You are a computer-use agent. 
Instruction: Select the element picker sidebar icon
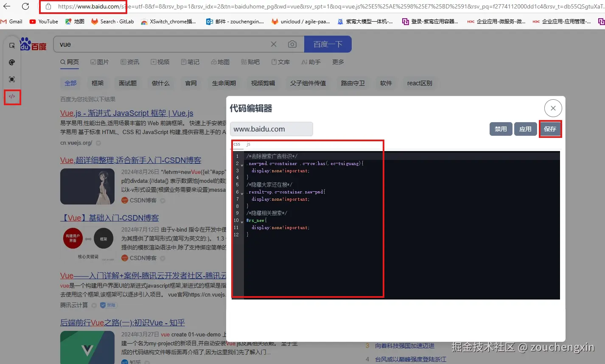pos(12,45)
